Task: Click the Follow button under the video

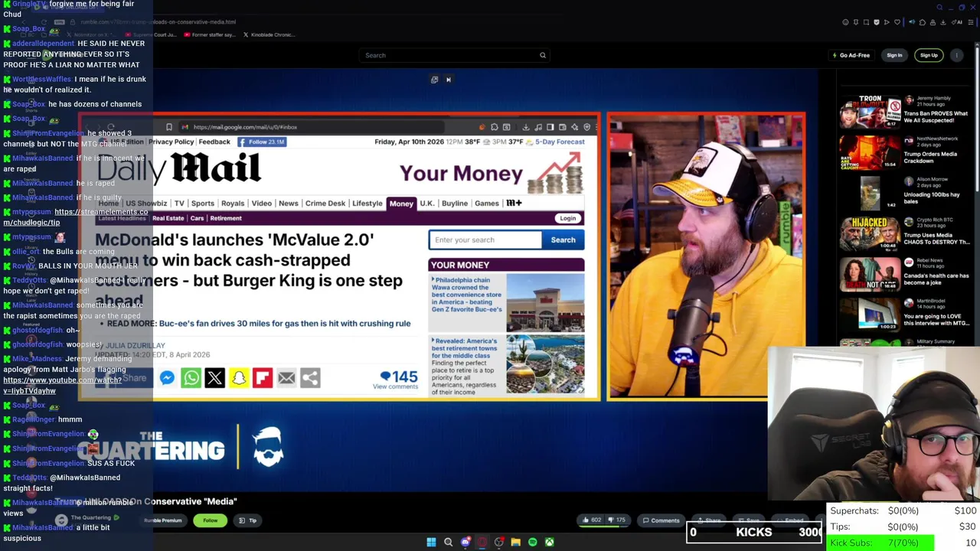Action: [x=211, y=520]
